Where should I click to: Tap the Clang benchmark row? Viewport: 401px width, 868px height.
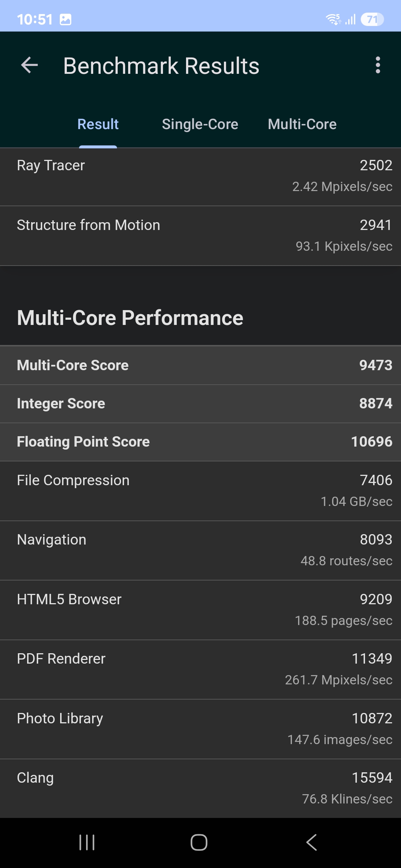click(200, 788)
